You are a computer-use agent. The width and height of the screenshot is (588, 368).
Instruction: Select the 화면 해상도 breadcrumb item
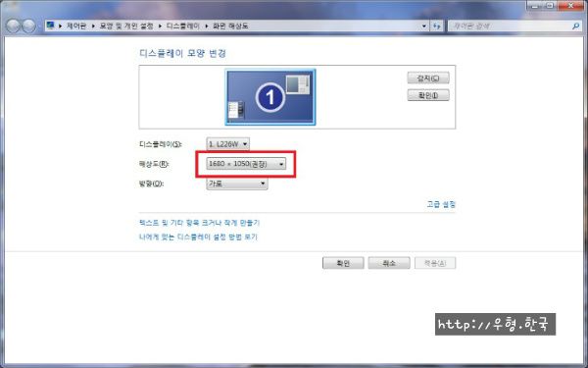(x=230, y=26)
